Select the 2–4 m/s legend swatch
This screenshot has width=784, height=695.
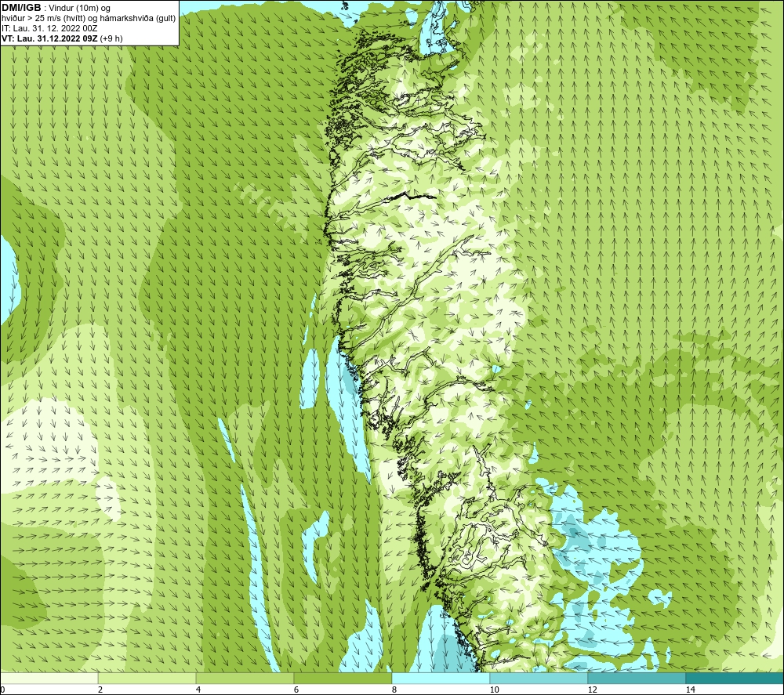tap(147, 678)
